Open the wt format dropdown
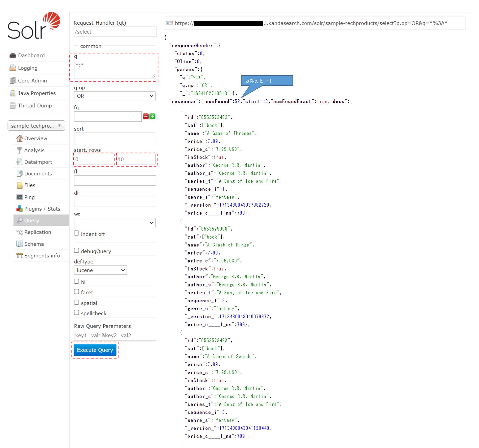 click(x=115, y=223)
